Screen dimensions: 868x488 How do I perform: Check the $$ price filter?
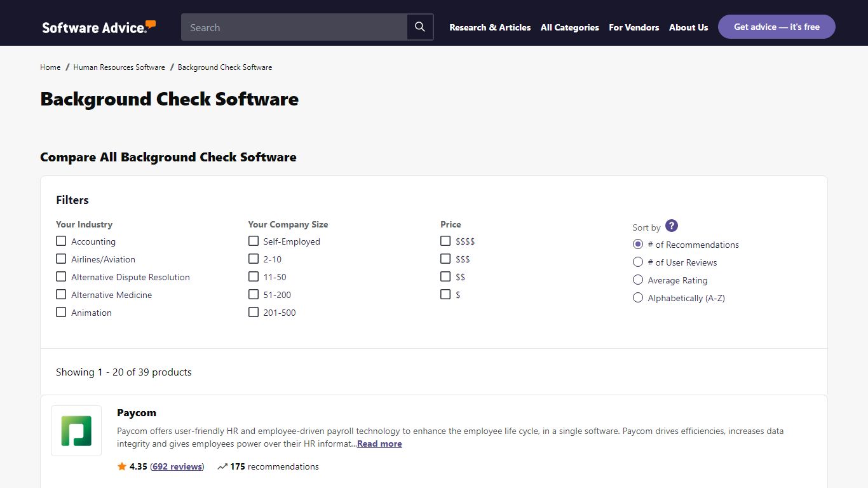click(x=445, y=276)
